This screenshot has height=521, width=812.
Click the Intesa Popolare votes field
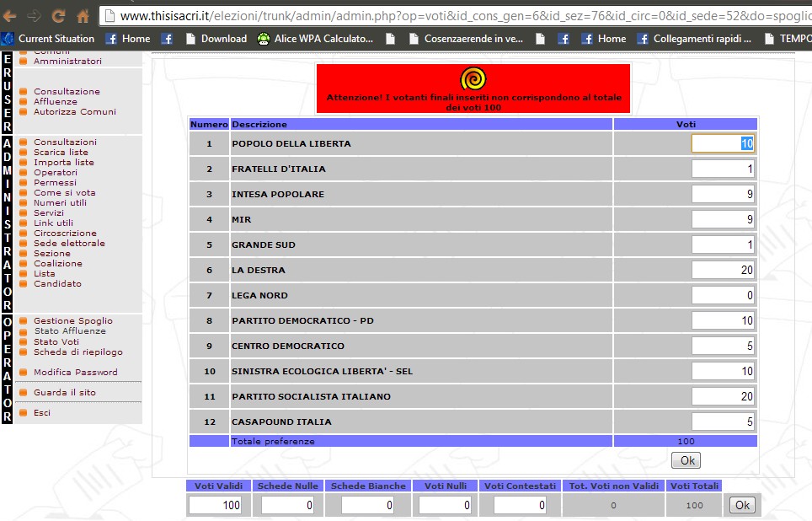click(723, 195)
